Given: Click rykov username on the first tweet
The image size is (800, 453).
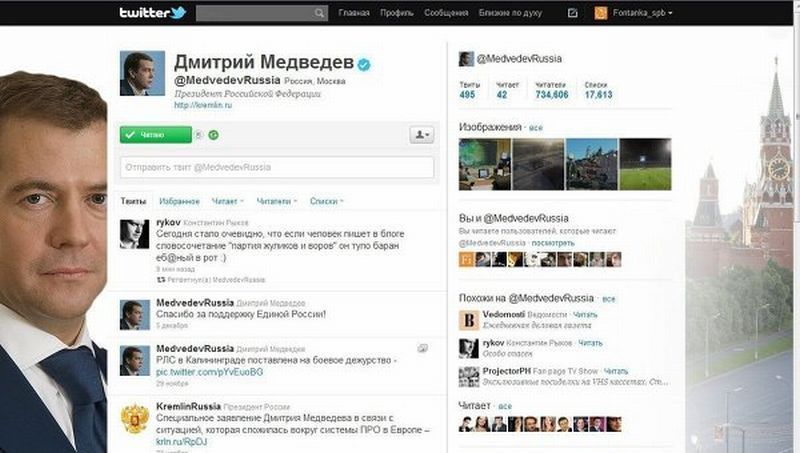Looking at the screenshot, I should tap(168, 222).
